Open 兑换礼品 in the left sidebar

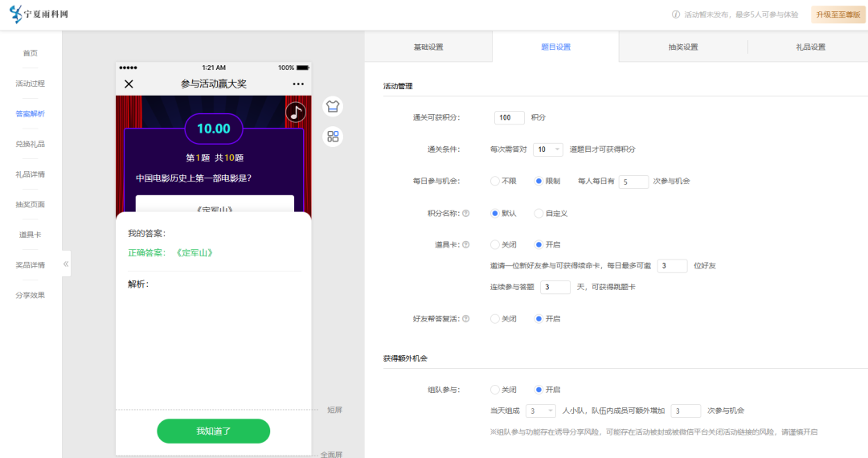pyautogui.click(x=31, y=145)
